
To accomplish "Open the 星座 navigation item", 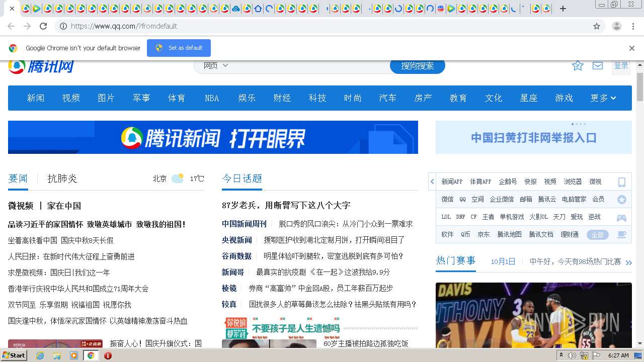I will tap(529, 98).
